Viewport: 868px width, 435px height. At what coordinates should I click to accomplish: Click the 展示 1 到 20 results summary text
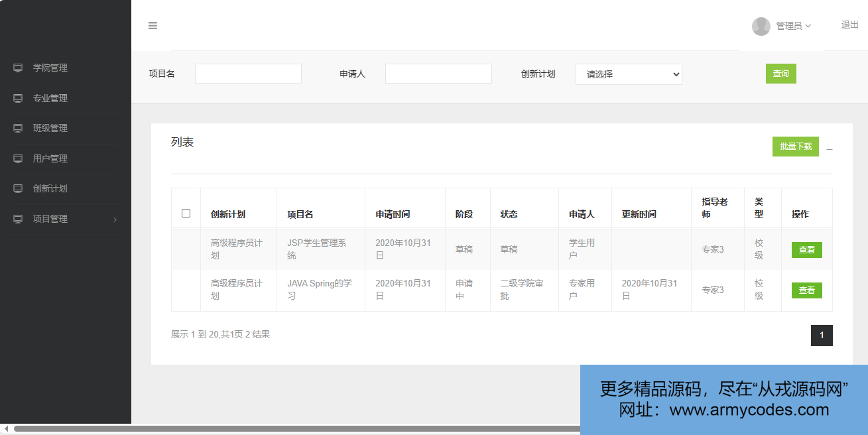coord(220,334)
